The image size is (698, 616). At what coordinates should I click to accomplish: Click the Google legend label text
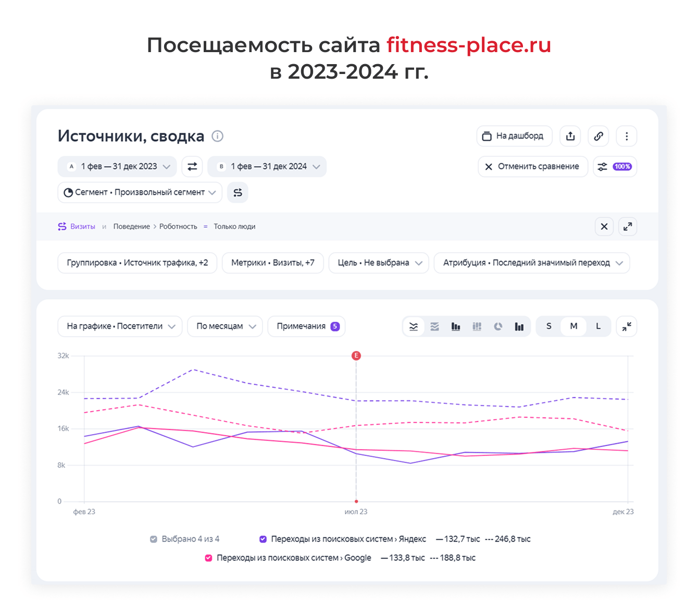click(x=294, y=558)
